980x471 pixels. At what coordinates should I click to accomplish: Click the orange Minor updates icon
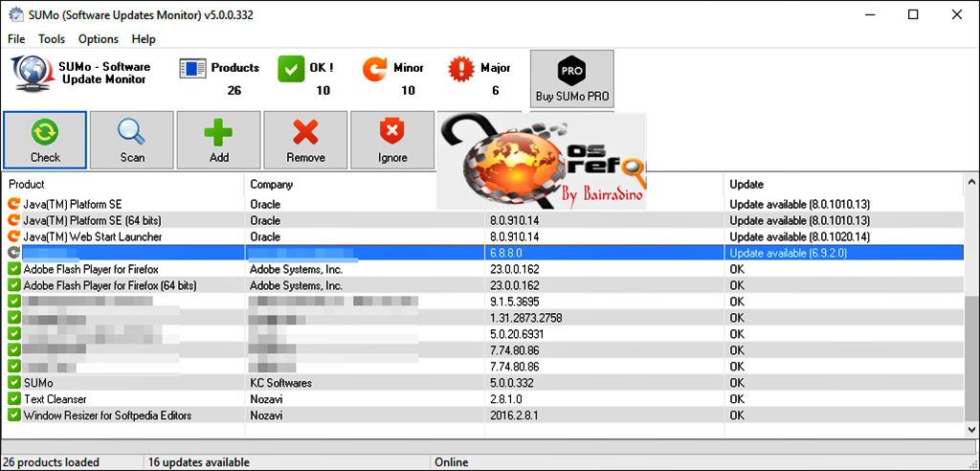[375, 68]
